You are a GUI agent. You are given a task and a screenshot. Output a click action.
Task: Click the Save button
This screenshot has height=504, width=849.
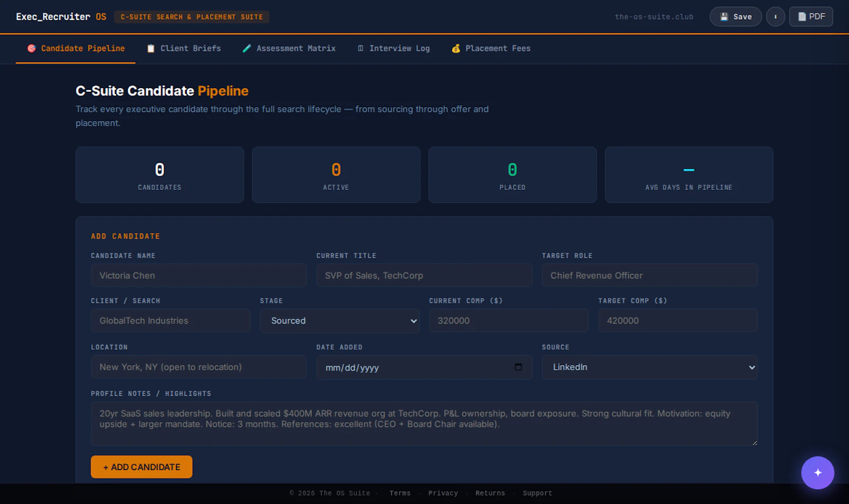735,16
